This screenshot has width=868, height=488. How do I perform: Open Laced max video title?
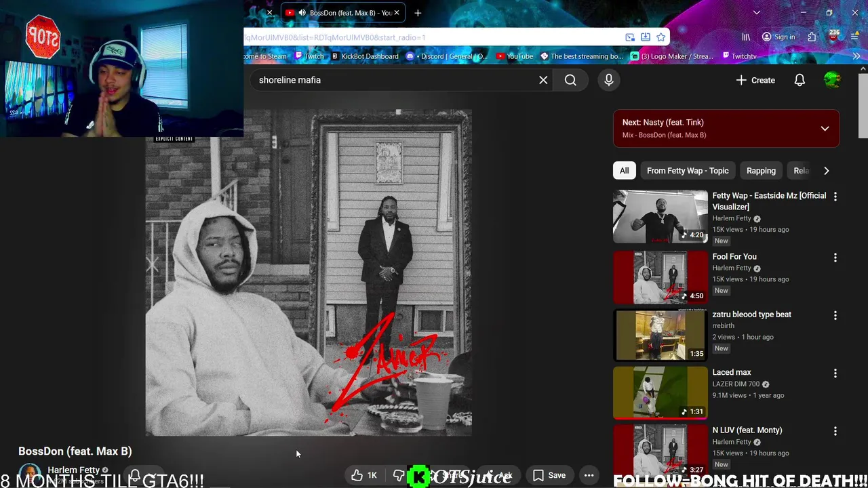pyautogui.click(x=732, y=372)
